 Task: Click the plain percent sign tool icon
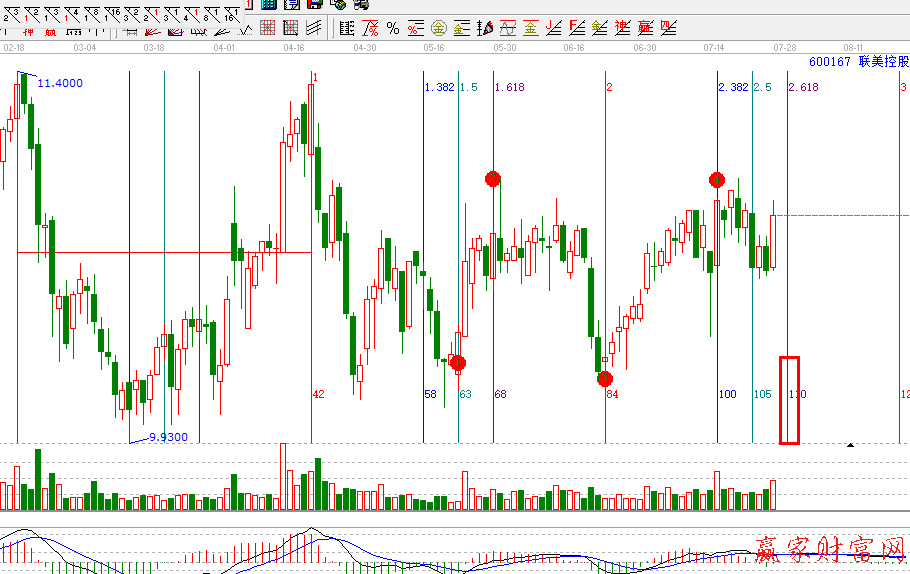(x=393, y=28)
